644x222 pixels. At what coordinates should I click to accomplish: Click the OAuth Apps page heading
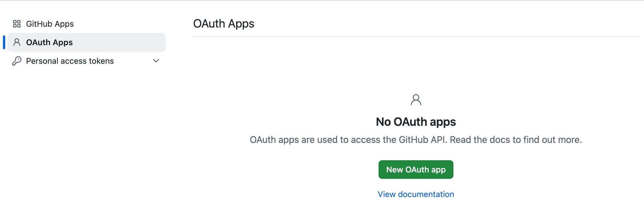[x=224, y=24]
